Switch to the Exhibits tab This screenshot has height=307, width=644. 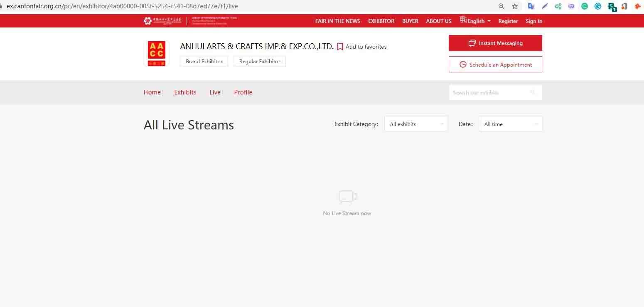tap(185, 92)
